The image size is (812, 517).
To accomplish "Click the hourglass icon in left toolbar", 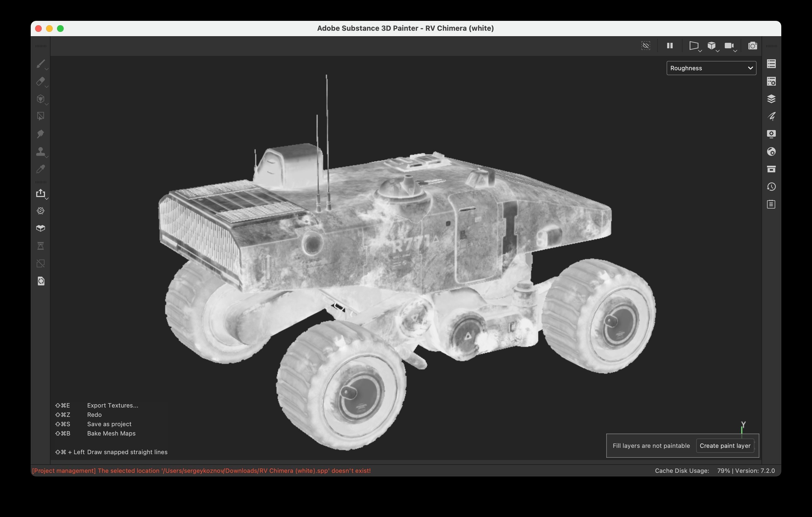I will tap(41, 246).
